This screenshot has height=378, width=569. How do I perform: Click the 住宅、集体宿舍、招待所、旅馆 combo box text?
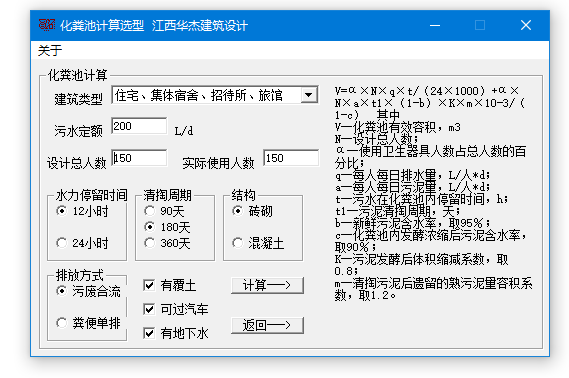(199, 95)
